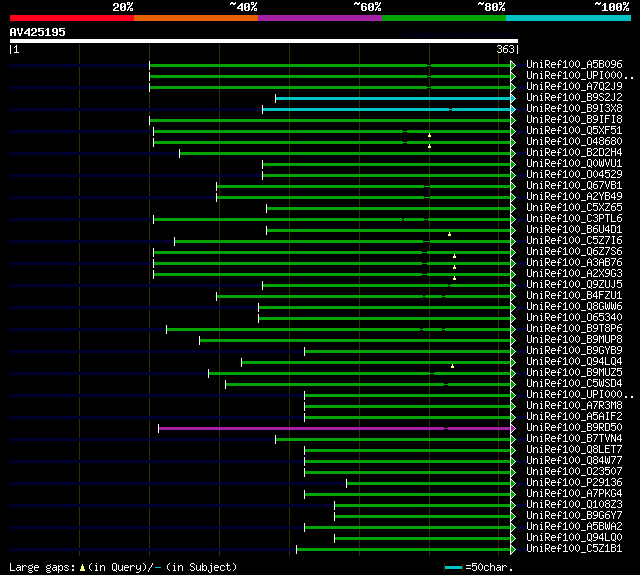Click the UniRef100_C5WSD4 label
640x575 pixels.
point(574,384)
